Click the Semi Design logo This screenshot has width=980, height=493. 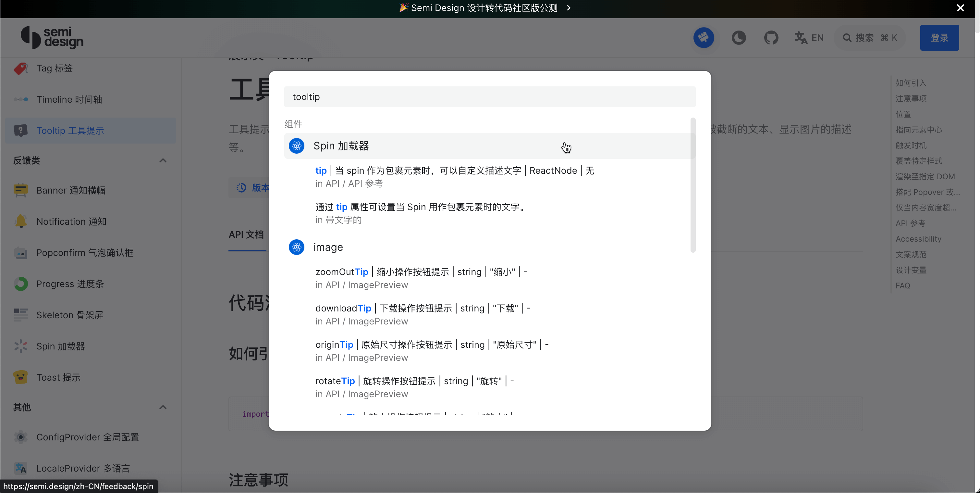coord(52,37)
